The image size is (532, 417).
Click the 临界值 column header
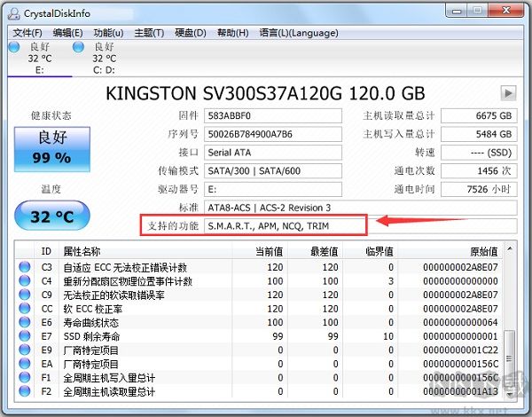tap(371, 251)
